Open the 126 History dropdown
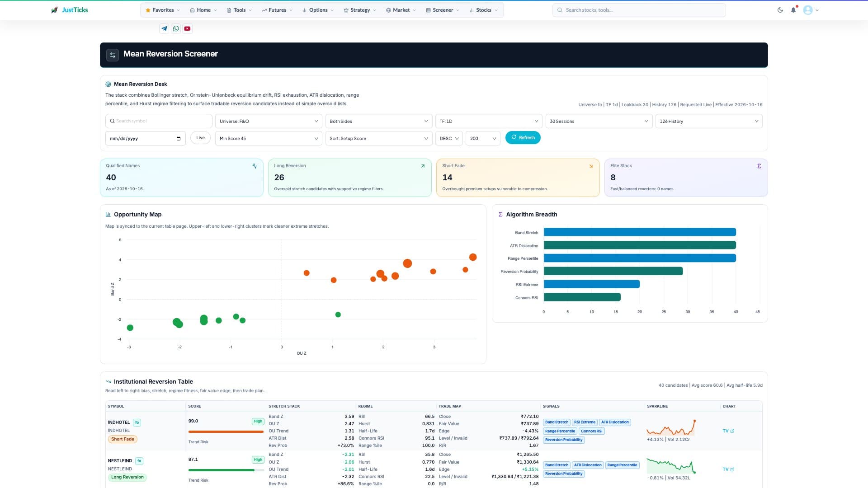 coord(709,121)
